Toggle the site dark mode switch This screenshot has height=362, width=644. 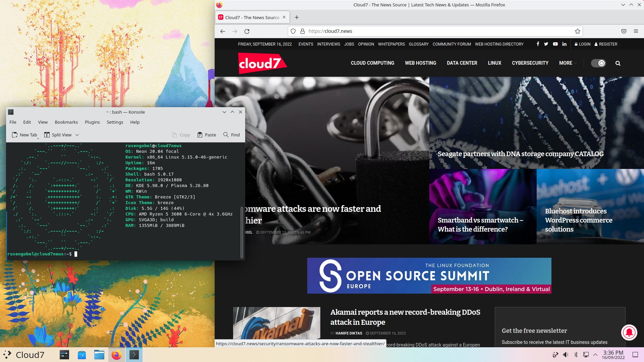coord(598,63)
